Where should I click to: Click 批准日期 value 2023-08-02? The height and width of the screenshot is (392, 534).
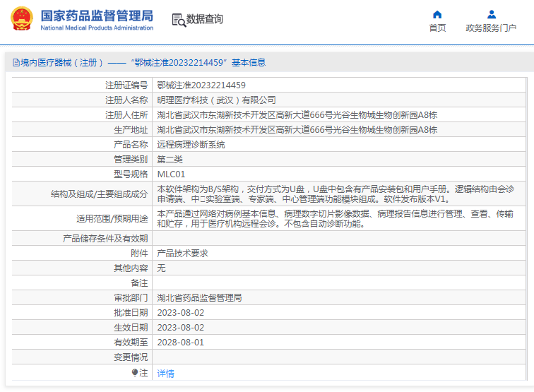click(x=181, y=313)
